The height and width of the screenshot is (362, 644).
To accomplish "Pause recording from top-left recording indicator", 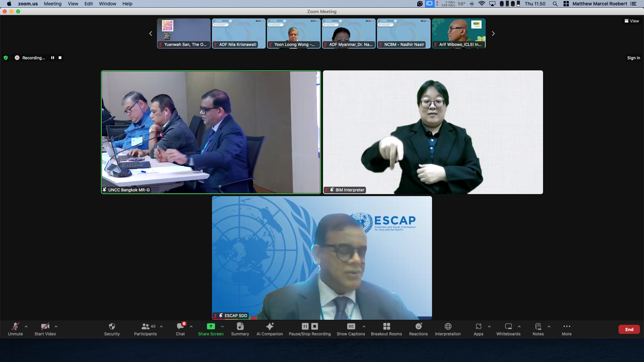I will tap(53, 58).
